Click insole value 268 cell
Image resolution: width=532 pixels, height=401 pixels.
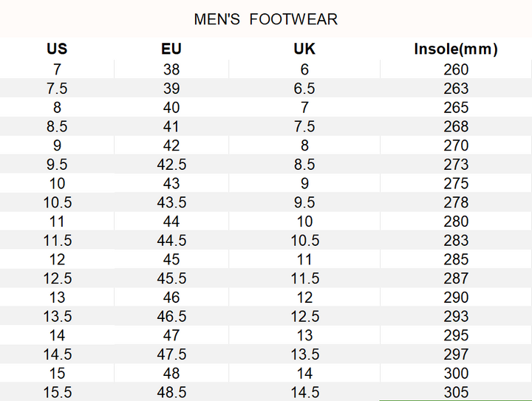tap(456, 127)
